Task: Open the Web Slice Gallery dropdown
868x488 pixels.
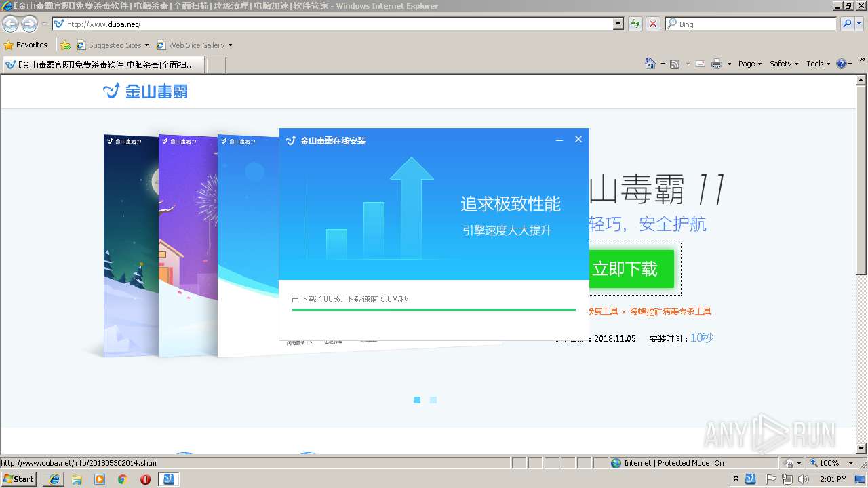Action: pos(194,45)
